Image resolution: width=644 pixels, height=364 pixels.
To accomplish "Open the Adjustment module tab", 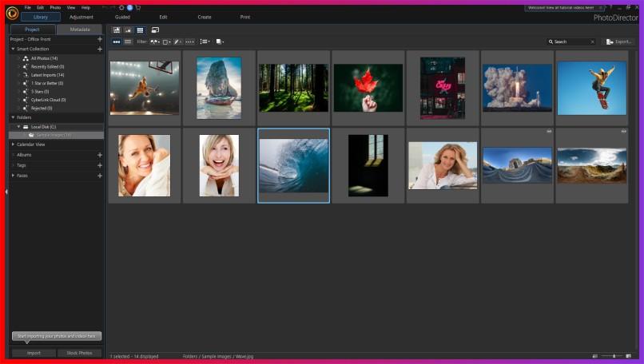I will [x=81, y=17].
